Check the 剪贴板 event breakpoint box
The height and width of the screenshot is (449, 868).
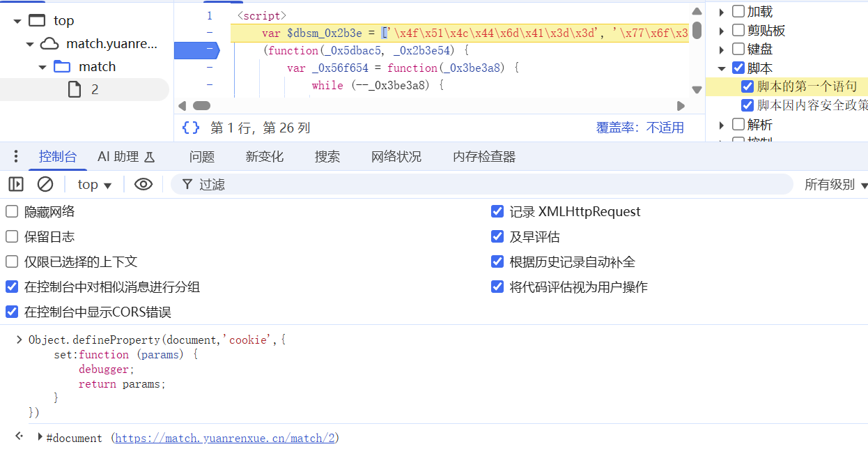[738, 30]
